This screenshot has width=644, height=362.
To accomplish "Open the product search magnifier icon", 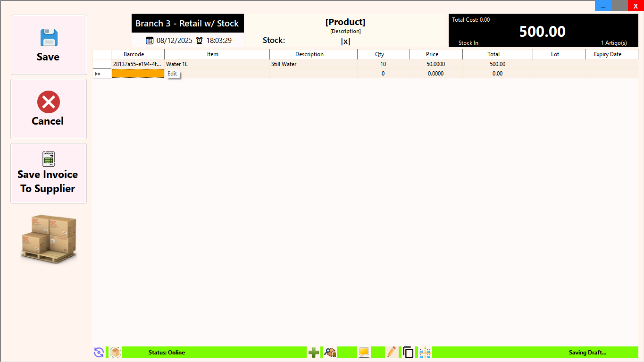I will (330, 352).
